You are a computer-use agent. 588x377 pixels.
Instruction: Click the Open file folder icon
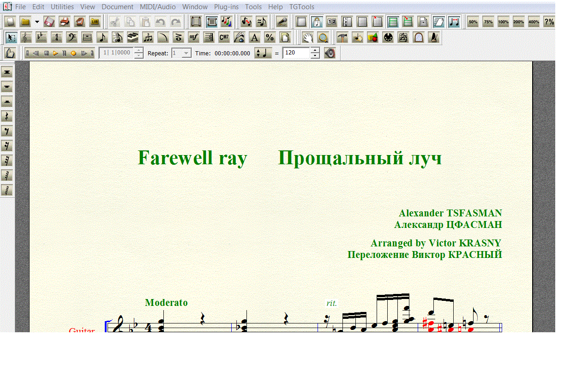coord(25,22)
